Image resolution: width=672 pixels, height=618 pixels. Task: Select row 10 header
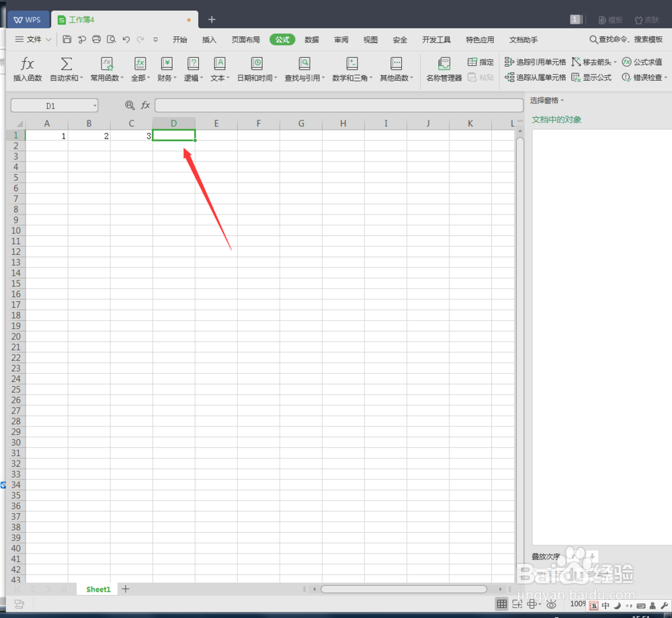click(x=16, y=230)
